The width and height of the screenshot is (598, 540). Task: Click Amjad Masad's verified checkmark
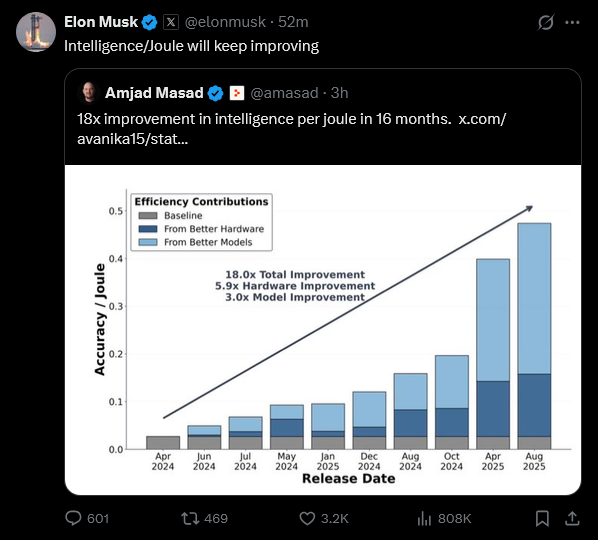[x=215, y=93]
